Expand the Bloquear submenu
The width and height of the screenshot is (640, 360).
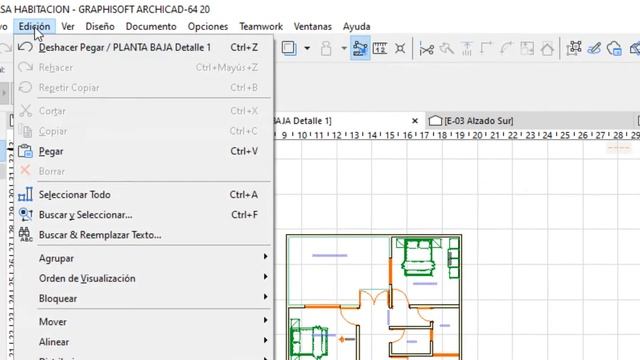[144, 298]
